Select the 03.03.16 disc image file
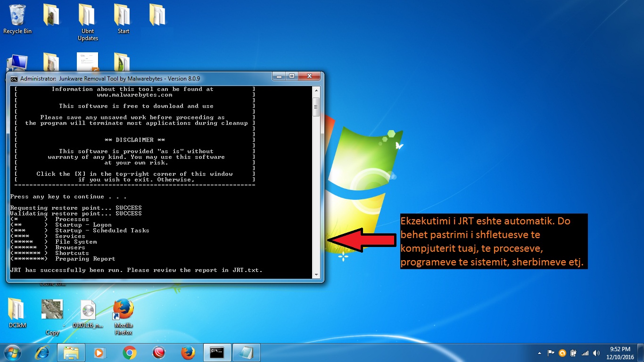 tap(88, 313)
